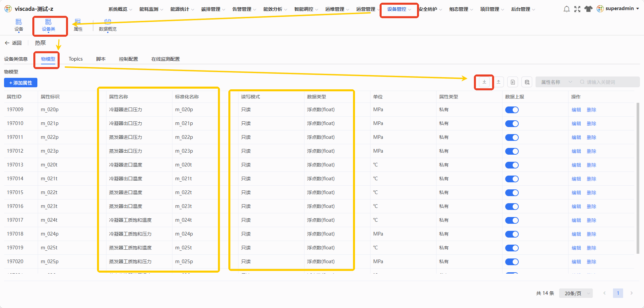Click the upload import icon
644x308 pixels.
(x=498, y=82)
